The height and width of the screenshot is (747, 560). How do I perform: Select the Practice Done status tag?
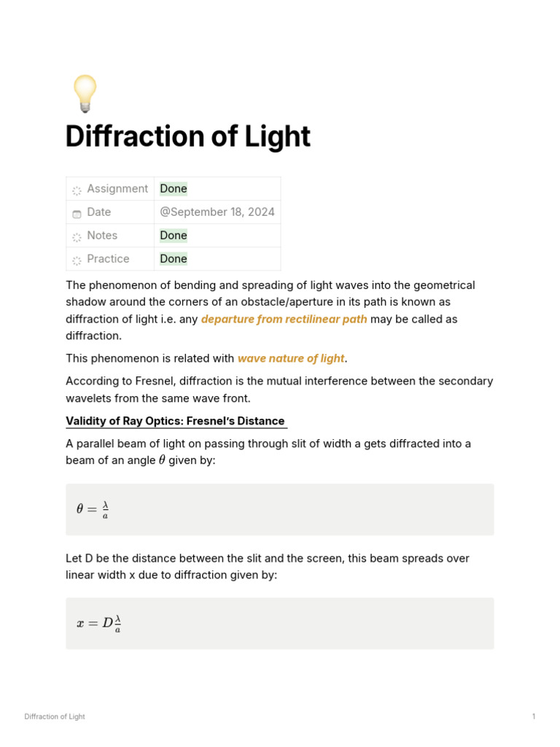(174, 259)
